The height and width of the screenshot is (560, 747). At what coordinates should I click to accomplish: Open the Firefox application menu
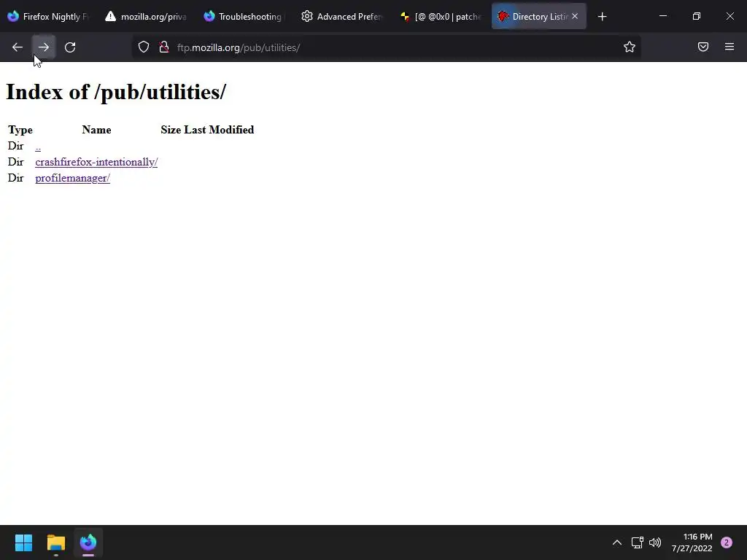coord(729,47)
